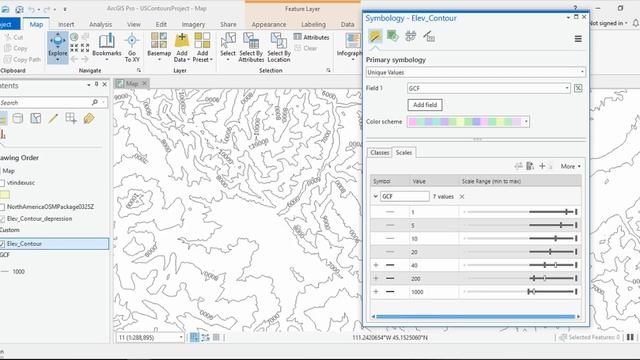Select the Scales tab
Image resolution: width=640 pixels, height=360 pixels.
[404, 152]
